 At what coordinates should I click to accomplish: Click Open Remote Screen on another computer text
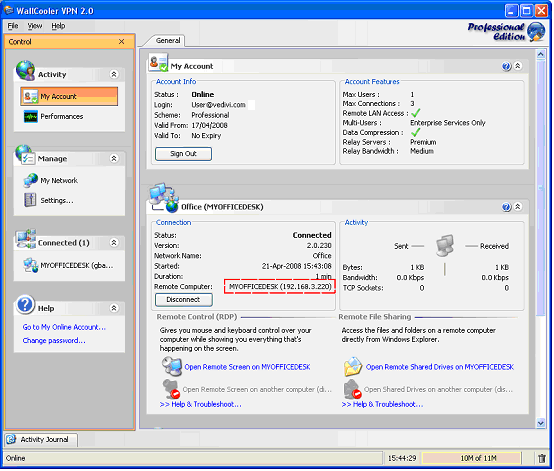(x=257, y=389)
